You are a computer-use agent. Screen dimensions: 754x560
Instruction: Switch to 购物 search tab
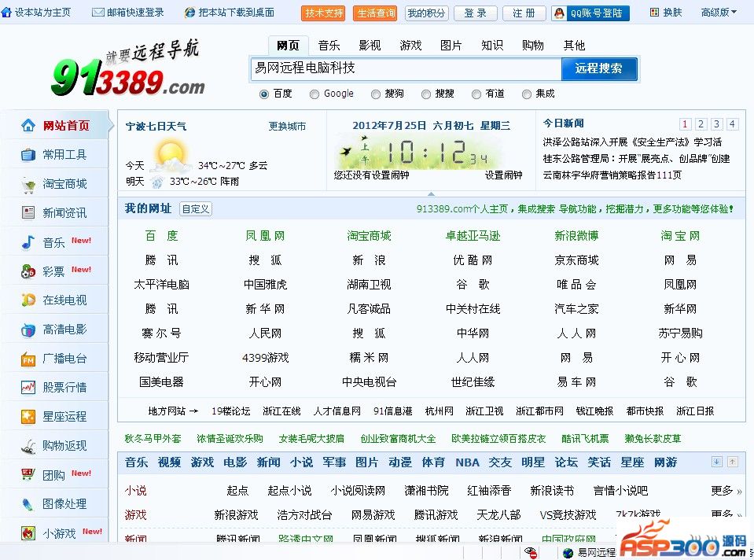click(x=533, y=46)
